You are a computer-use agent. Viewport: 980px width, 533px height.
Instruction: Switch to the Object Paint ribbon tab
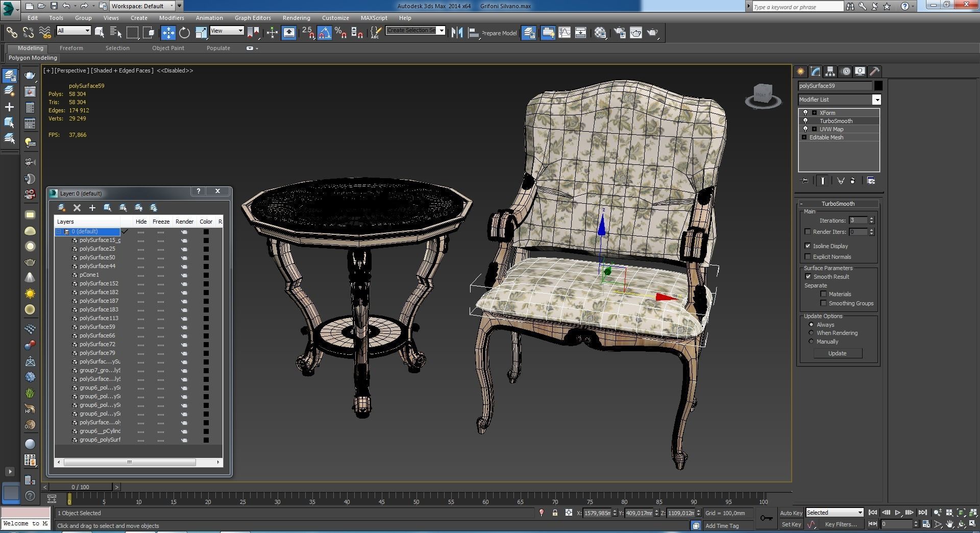click(x=168, y=48)
